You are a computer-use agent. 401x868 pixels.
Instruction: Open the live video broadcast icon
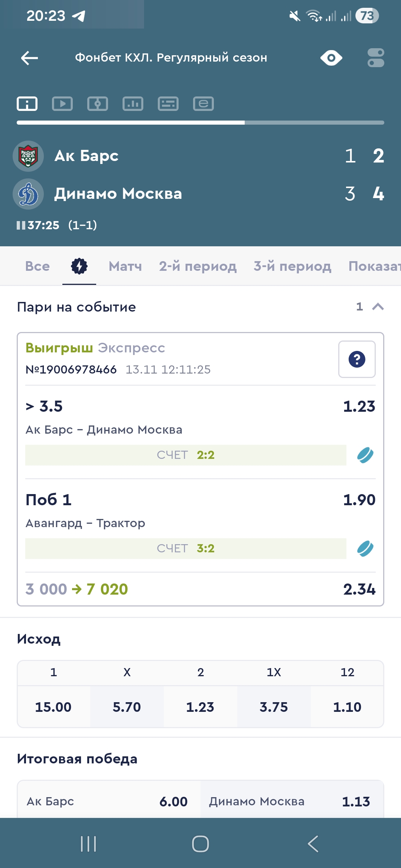coord(62,104)
